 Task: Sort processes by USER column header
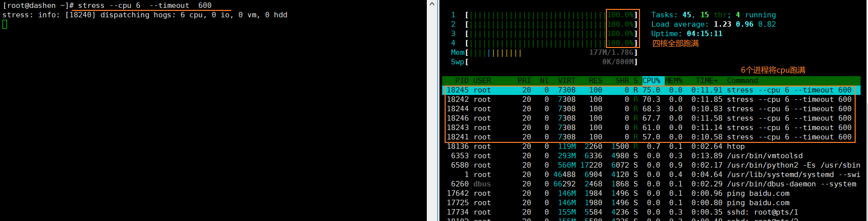(x=482, y=81)
